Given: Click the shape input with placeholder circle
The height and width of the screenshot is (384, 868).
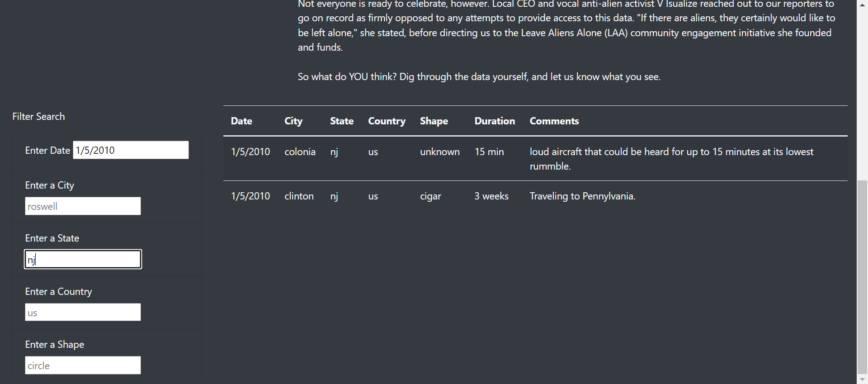Looking at the screenshot, I should [83, 365].
